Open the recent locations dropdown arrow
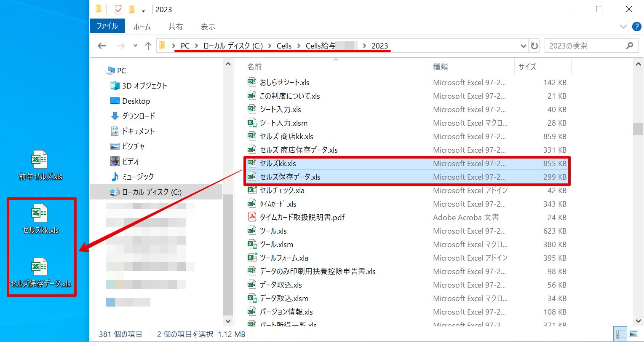Image resolution: width=644 pixels, height=342 pixels. 135,46
